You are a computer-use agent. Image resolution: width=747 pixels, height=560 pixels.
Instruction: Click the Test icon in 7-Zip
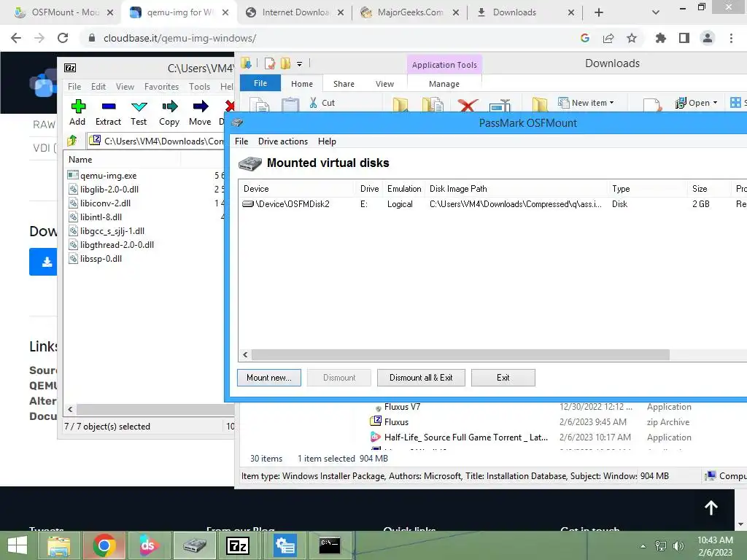139,106
